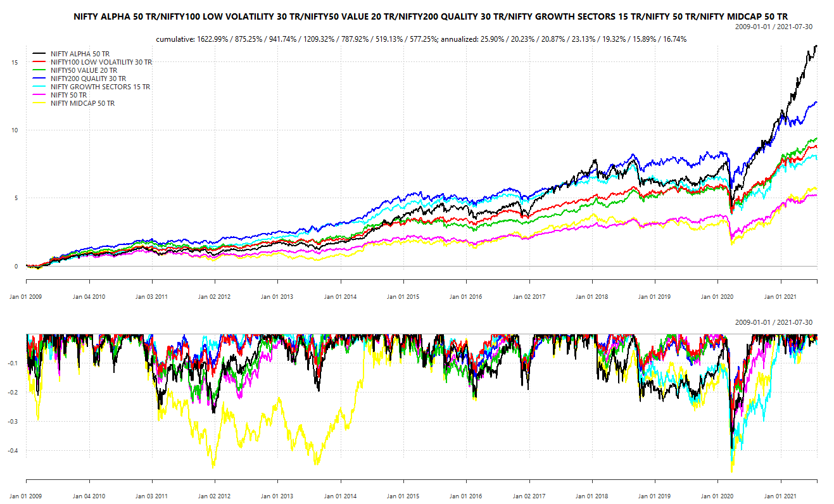This screenshot has height=504, width=834.
Task: Click 'Jan 01 2015' below the upper chart
Action: point(403,296)
